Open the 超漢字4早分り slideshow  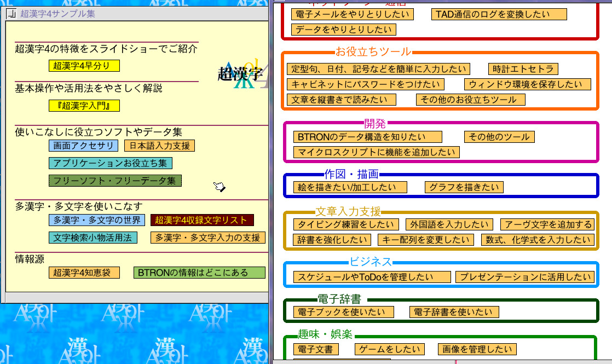click(84, 66)
